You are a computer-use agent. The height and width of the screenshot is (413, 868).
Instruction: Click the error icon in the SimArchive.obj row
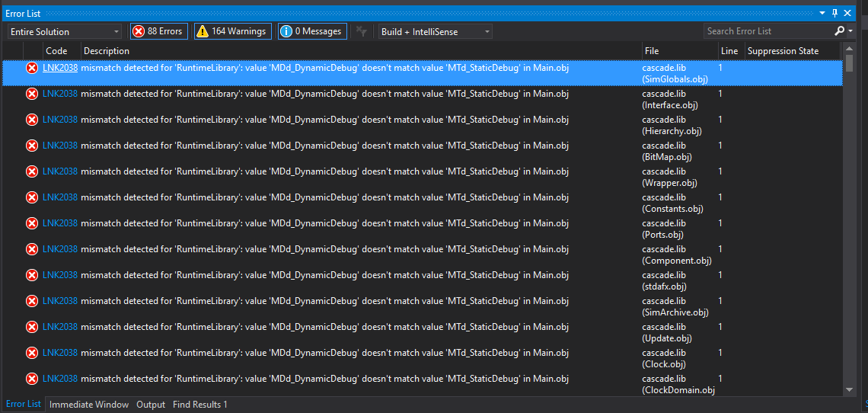coord(32,300)
